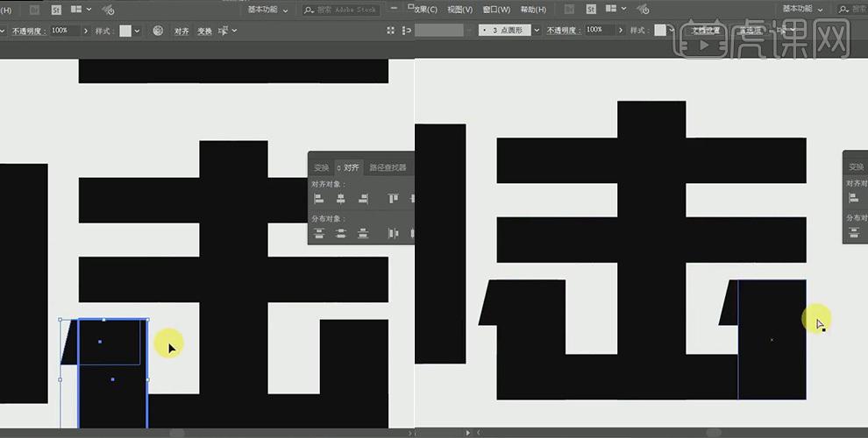Click the vertical distribute bottom icon
The height and width of the screenshot is (438, 868).
(x=362, y=234)
